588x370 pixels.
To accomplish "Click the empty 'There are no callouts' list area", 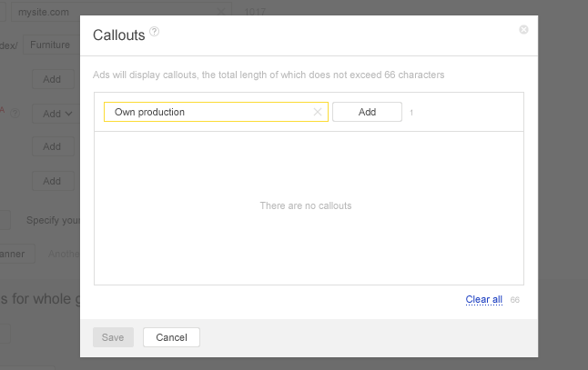I will pos(308,206).
